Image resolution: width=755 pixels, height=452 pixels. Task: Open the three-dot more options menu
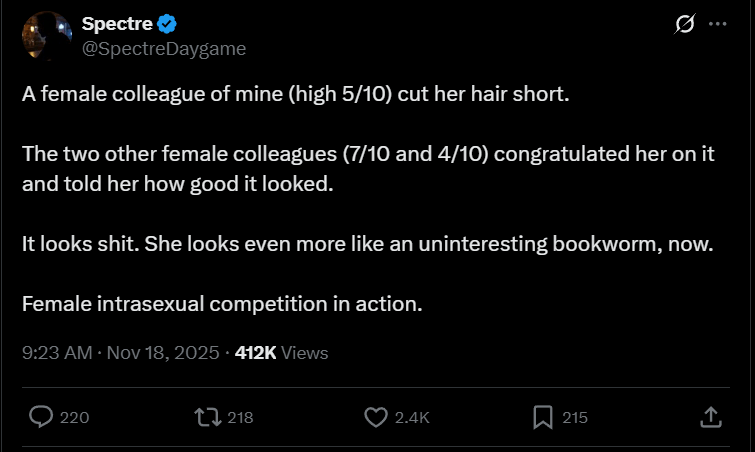click(717, 25)
